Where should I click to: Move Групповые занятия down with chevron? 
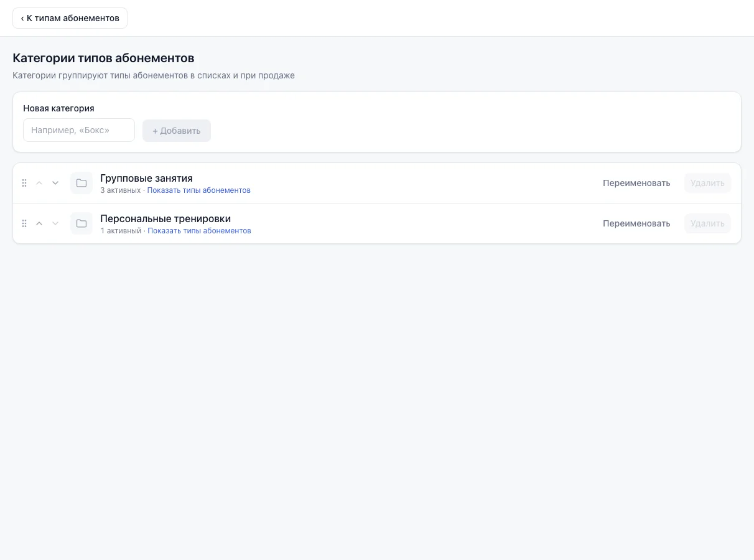coord(55,183)
